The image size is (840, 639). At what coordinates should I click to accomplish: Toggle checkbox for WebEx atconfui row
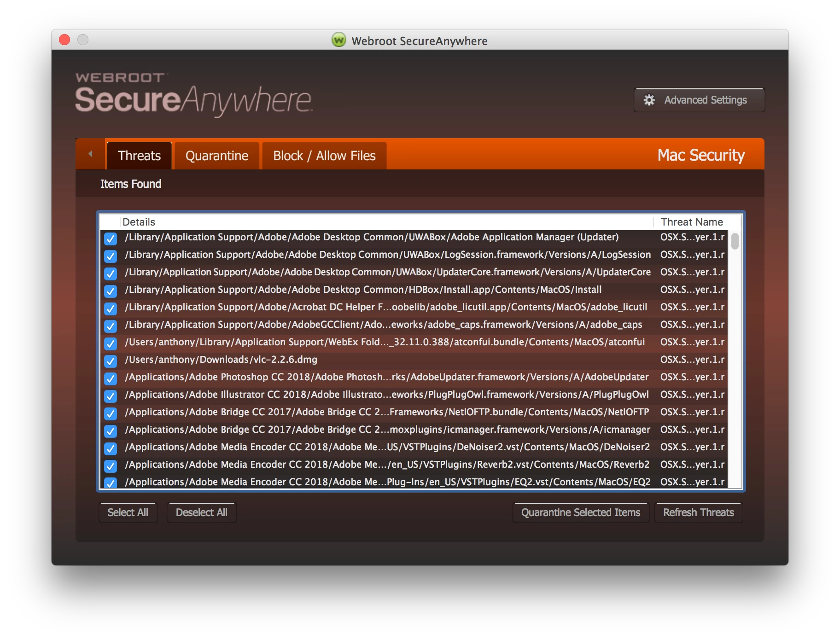pos(111,343)
